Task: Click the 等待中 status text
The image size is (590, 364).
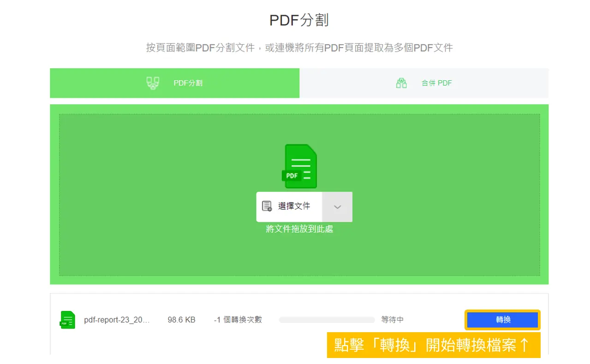Action: (393, 320)
